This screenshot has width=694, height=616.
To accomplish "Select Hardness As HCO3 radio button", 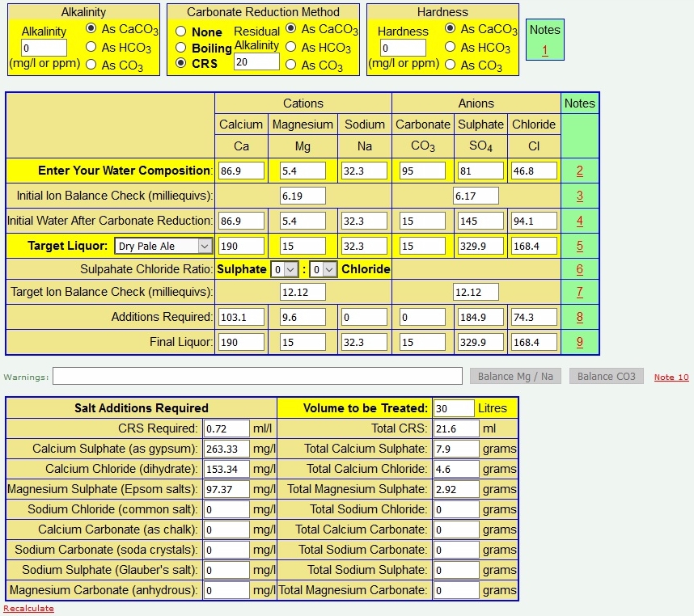I will coord(450,46).
